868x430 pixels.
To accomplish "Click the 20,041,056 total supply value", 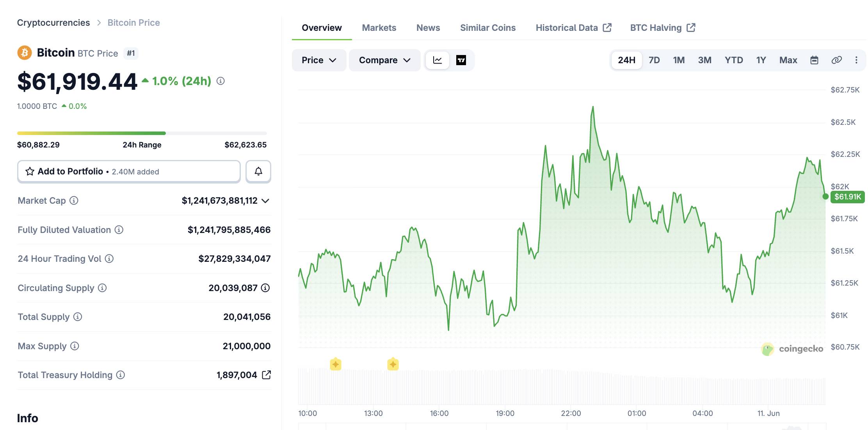I will (247, 317).
